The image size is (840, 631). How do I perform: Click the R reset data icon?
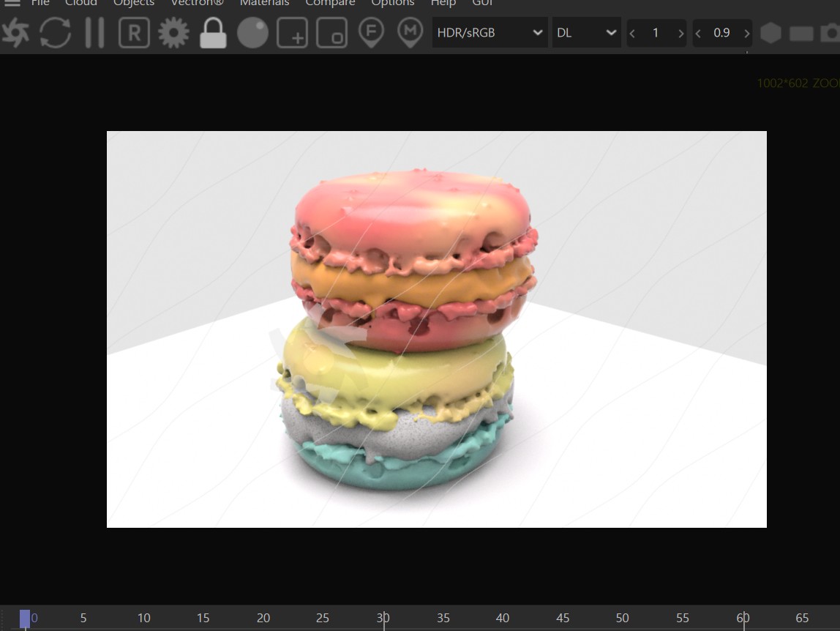click(134, 33)
